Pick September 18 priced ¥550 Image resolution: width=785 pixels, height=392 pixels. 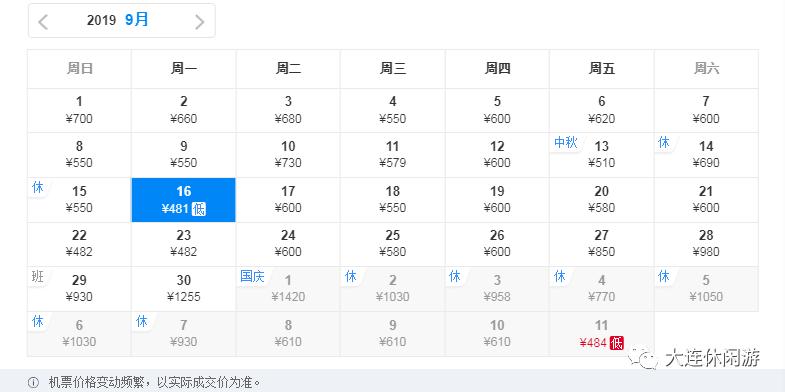pyautogui.click(x=392, y=200)
